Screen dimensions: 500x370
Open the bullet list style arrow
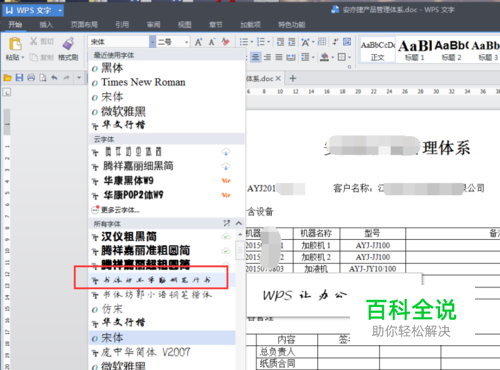point(252,42)
